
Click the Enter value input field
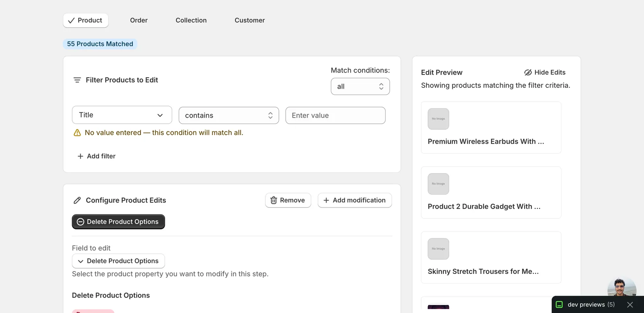pos(335,116)
